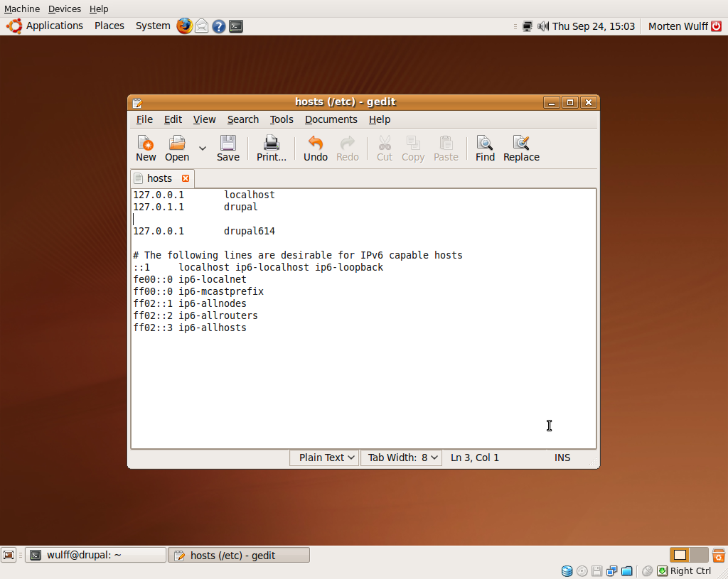
Task: Open the VirtualBox Machine menu
Action: click(x=22, y=9)
